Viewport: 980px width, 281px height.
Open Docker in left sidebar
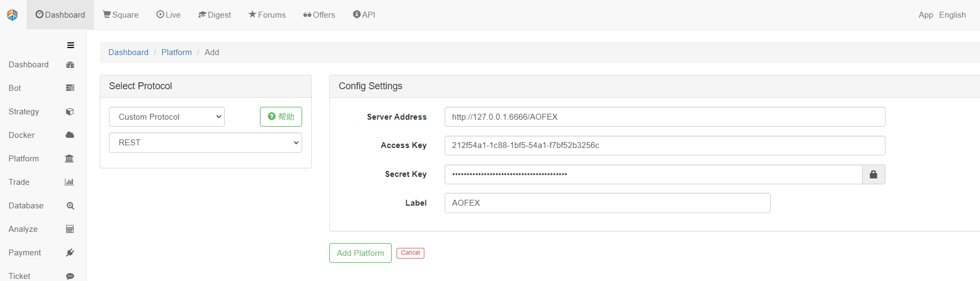pos(21,135)
